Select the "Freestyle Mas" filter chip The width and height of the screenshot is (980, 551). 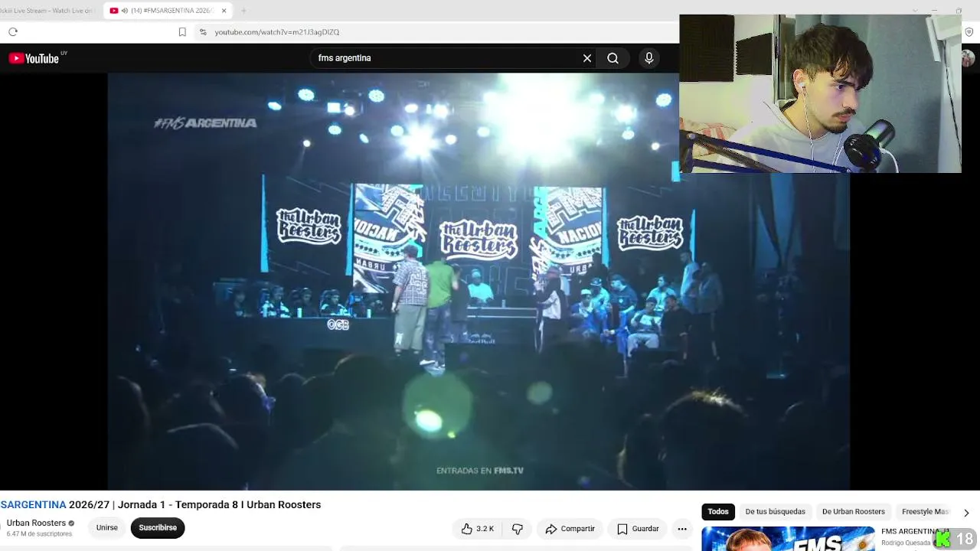pyautogui.click(x=925, y=512)
